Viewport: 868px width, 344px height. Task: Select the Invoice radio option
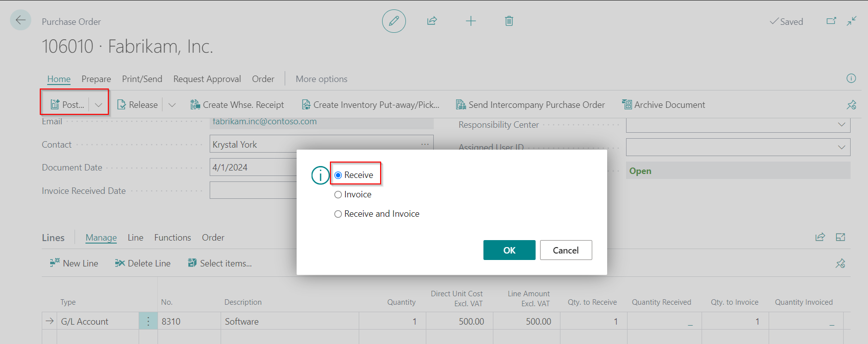tap(338, 194)
